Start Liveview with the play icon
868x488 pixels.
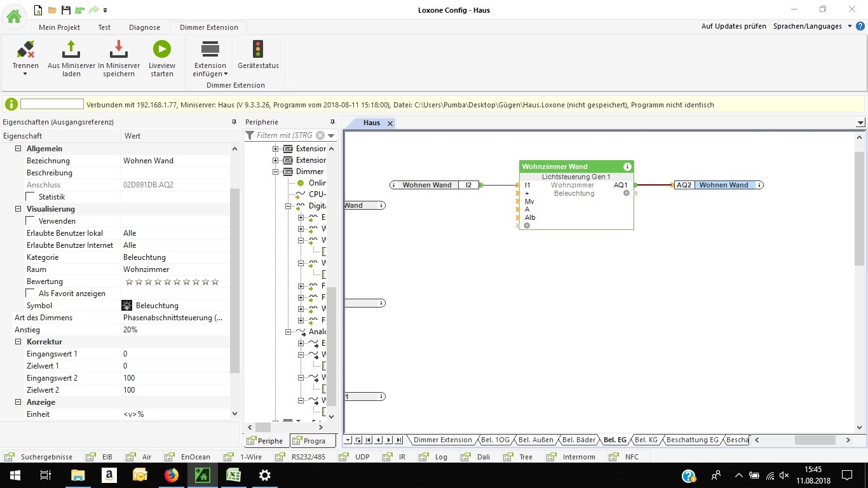tap(161, 50)
